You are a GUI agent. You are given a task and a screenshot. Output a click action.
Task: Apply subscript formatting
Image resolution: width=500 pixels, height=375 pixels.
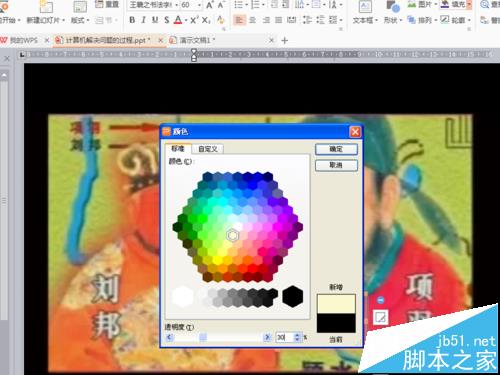click(x=206, y=20)
